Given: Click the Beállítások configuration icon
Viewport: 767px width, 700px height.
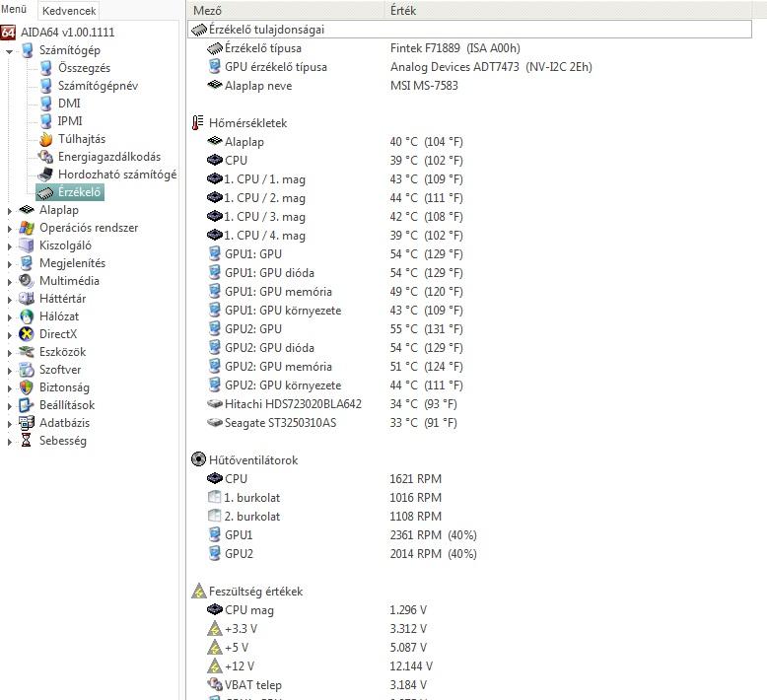Looking at the screenshot, I should pyautogui.click(x=27, y=405).
